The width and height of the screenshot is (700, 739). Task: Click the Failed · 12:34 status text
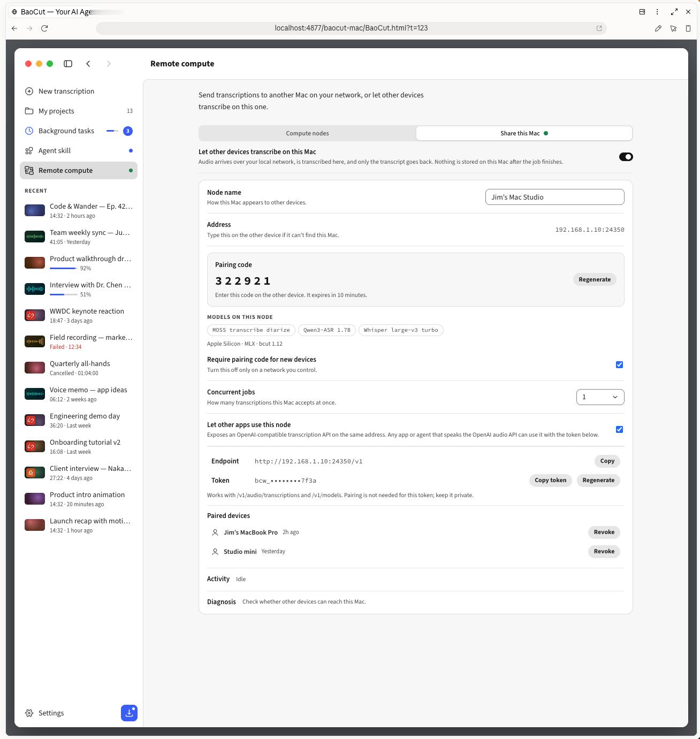(66, 347)
